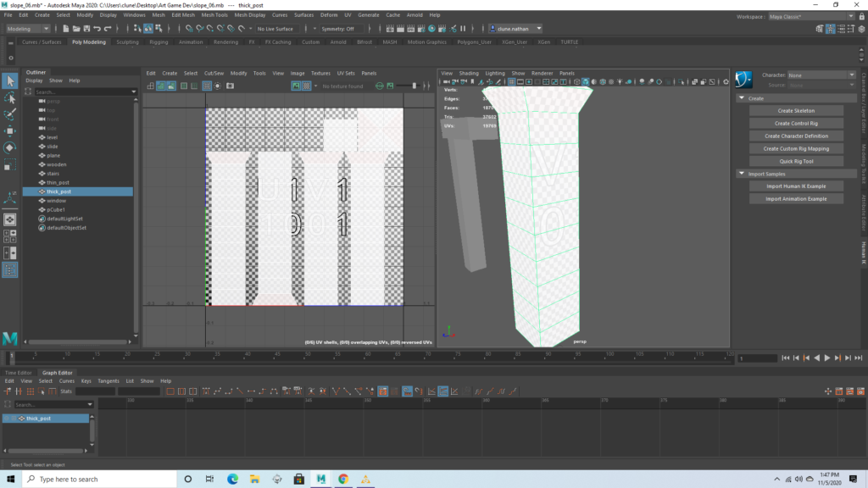This screenshot has width=868, height=488.
Task: Select the arrow Select tool in toolbox
Action: click(x=9, y=80)
